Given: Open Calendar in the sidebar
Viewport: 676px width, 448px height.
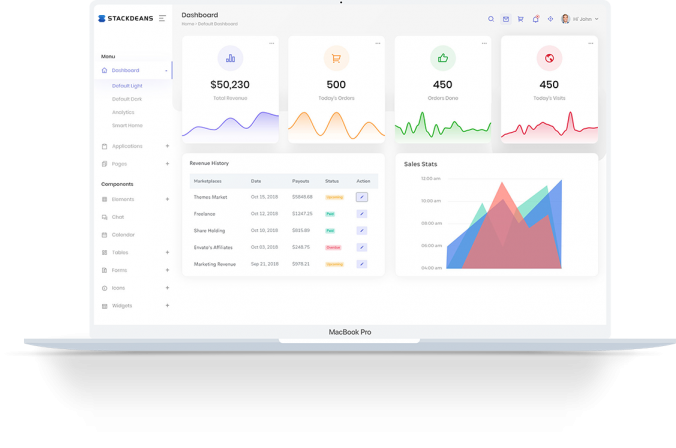Looking at the screenshot, I should [123, 235].
